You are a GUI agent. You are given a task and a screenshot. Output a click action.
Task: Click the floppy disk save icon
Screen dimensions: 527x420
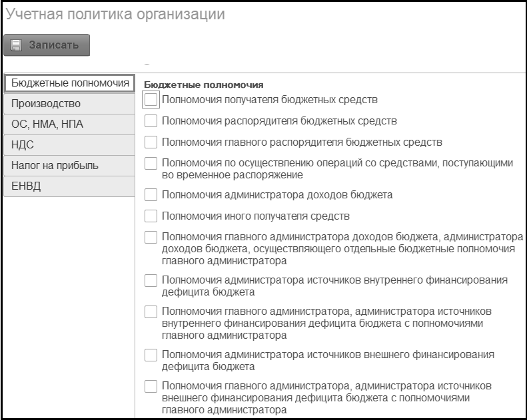pyautogui.click(x=15, y=46)
